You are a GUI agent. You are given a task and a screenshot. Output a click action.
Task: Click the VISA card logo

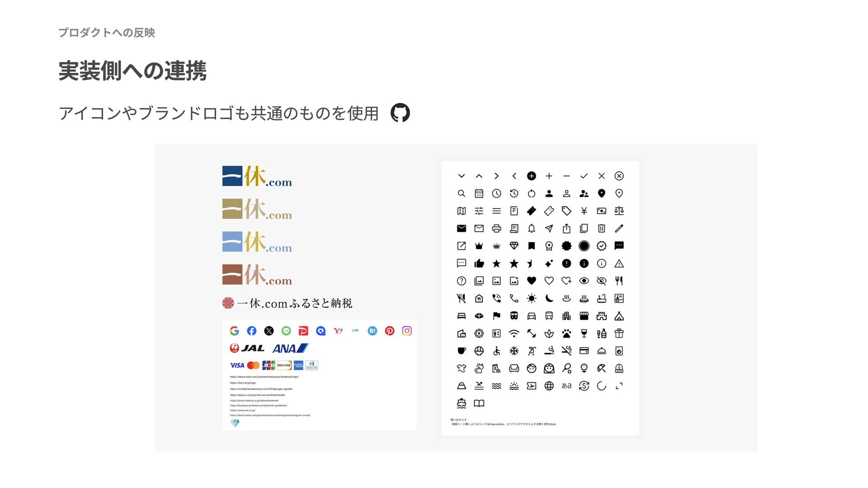(x=237, y=365)
